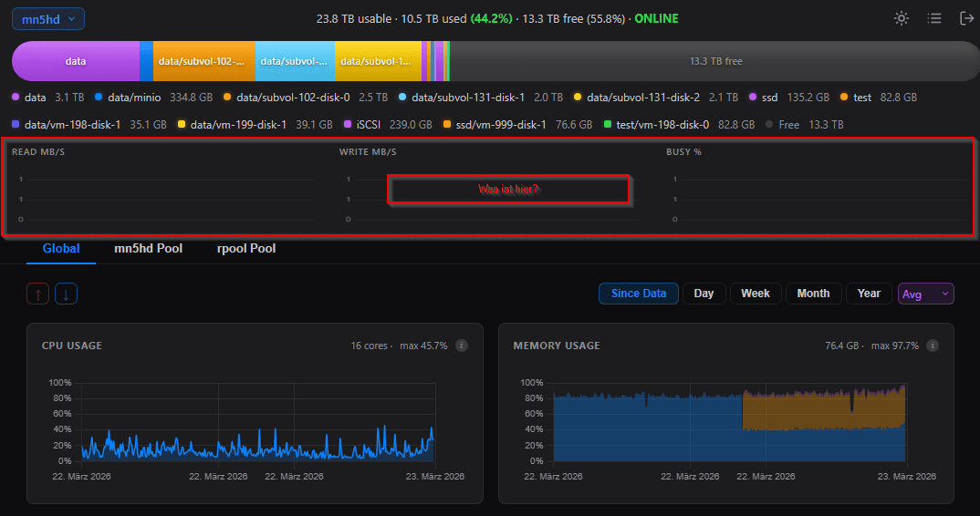Show CPU usage info icon

pyautogui.click(x=462, y=346)
